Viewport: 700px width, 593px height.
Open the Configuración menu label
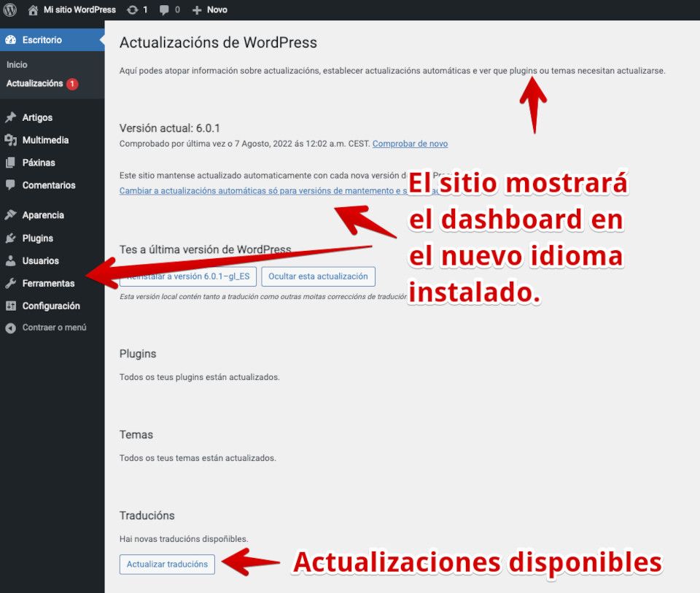coord(51,306)
